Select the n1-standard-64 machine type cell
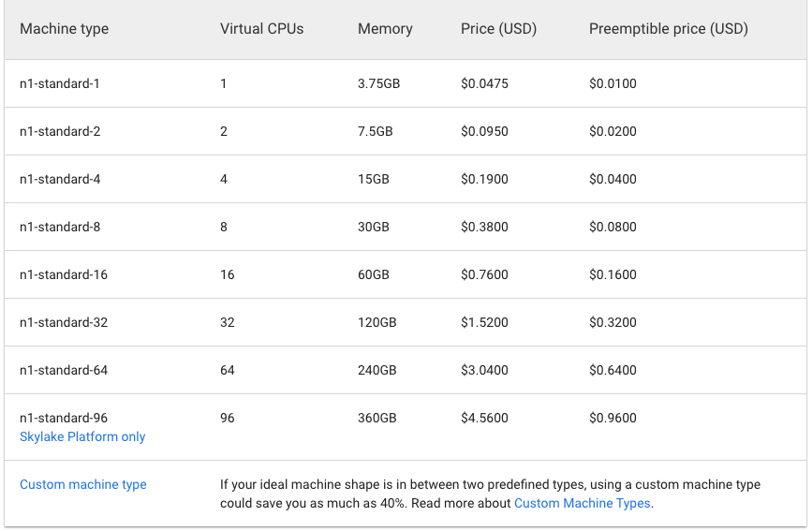Viewport: 812px width, 531px height. click(x=64, y=370)
